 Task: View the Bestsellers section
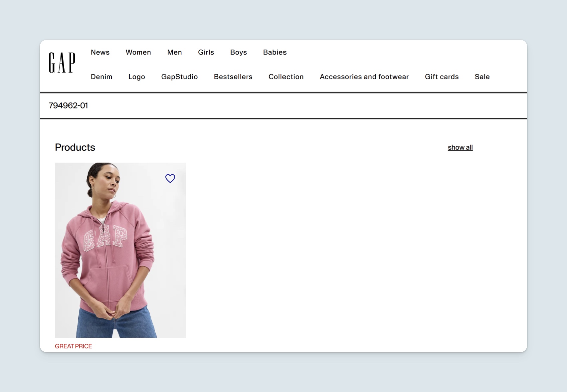tap(233, 77)
